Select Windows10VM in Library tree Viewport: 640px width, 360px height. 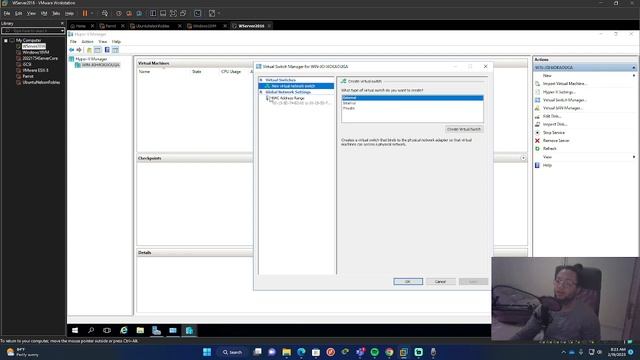(x=36, y=53)
